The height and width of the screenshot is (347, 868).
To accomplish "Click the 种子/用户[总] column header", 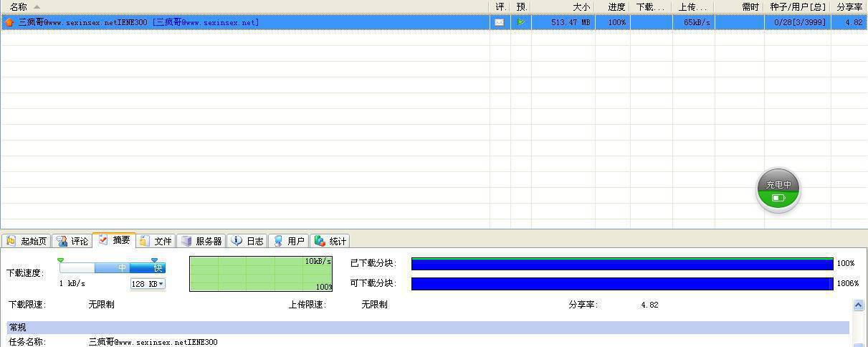I will [x=798, y=6].
